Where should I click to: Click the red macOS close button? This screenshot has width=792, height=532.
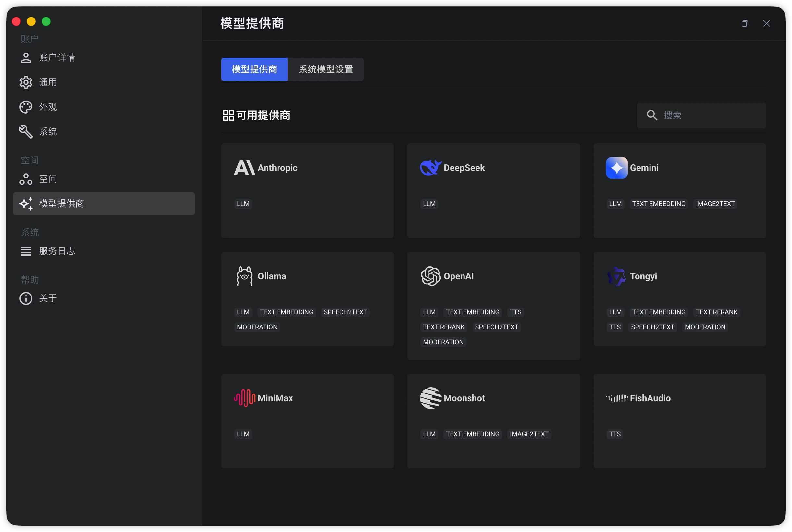[x=16, y=22]
